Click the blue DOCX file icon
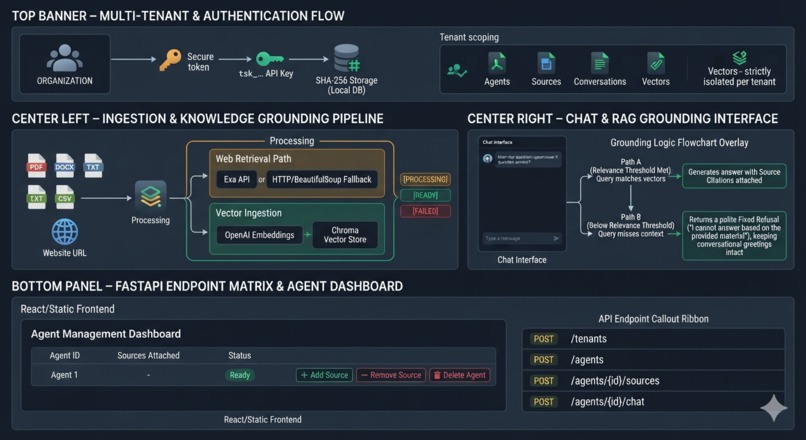Image resolution: width=806 pixels, height=440 pixels. [65, 166]
